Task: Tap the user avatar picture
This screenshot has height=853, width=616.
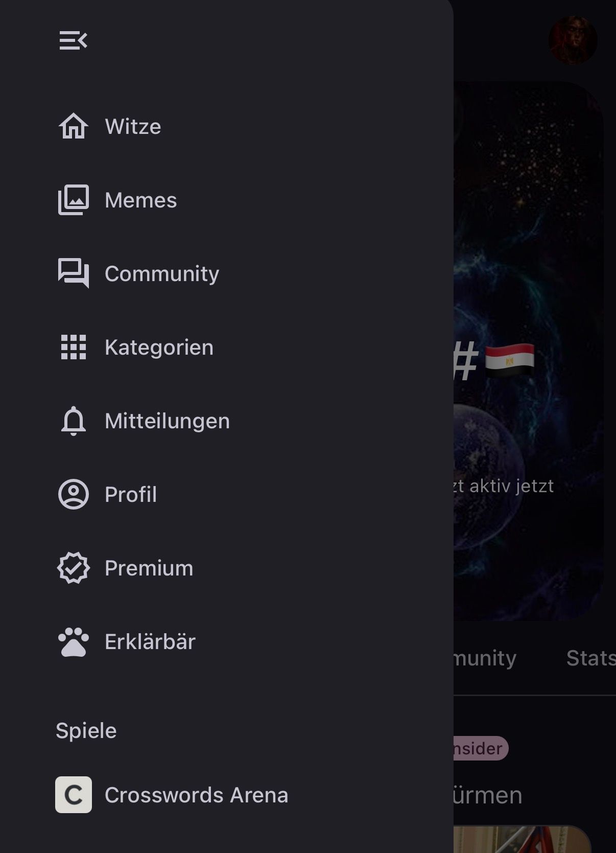Action: (573, 40)
